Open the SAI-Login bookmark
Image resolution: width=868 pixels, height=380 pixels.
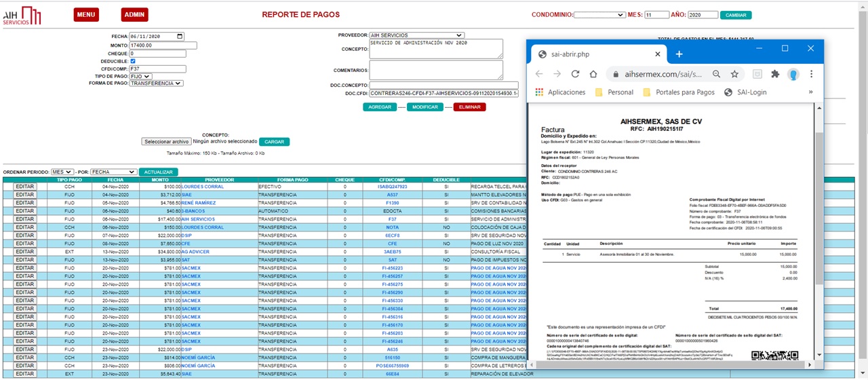tap(745, 92)
